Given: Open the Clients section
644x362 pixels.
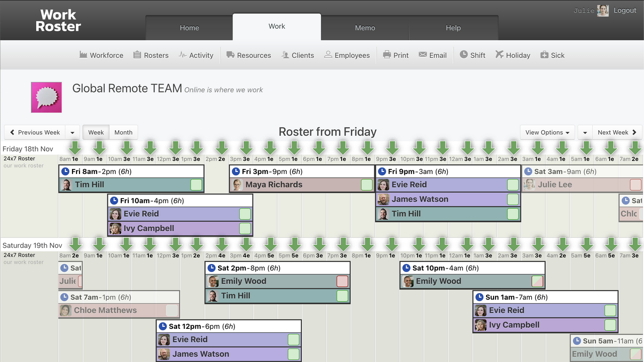Looking at the screenshot, I should (x=298, y=55).
